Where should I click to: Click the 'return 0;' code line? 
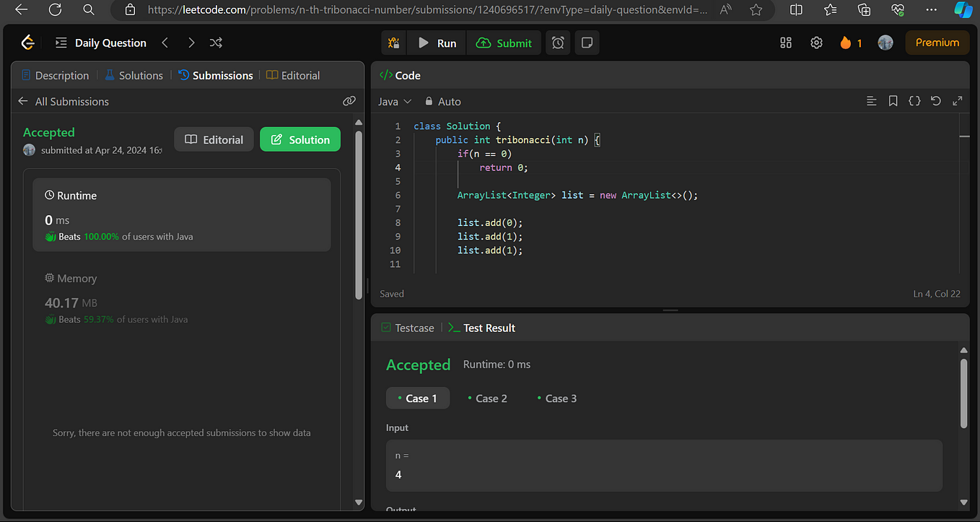pos(504,168)
